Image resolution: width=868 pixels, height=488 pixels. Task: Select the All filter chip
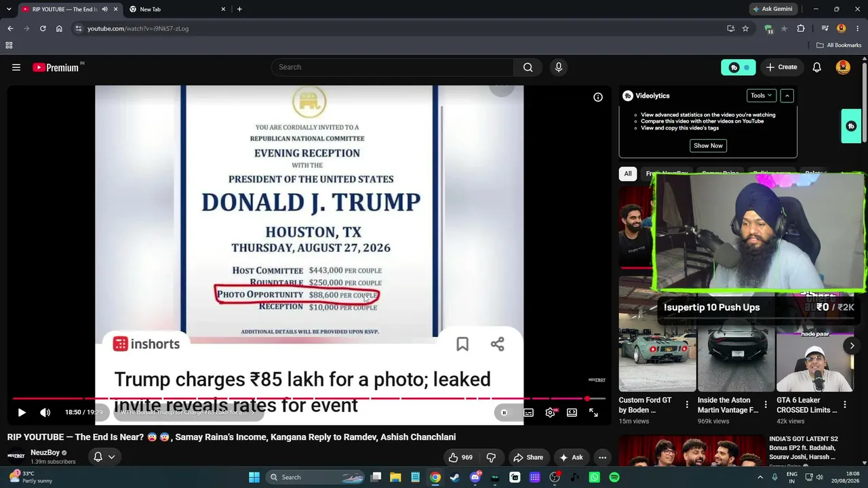pos(628,174)
